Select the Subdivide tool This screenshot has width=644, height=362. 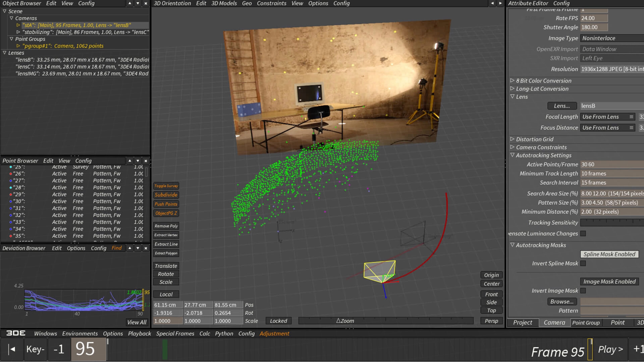pos(166,195)
